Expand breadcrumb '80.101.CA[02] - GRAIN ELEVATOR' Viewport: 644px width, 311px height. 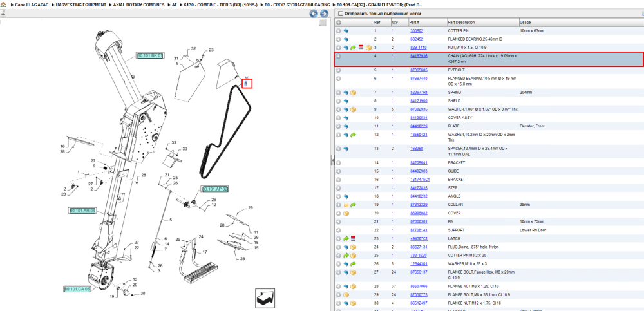pos(381,5)
